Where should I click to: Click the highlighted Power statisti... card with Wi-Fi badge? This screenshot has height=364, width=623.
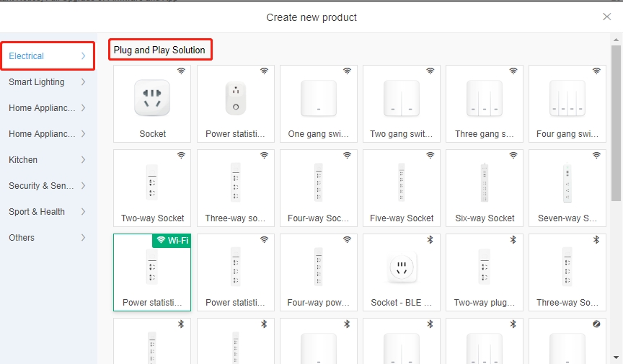(x=152, y=272)
